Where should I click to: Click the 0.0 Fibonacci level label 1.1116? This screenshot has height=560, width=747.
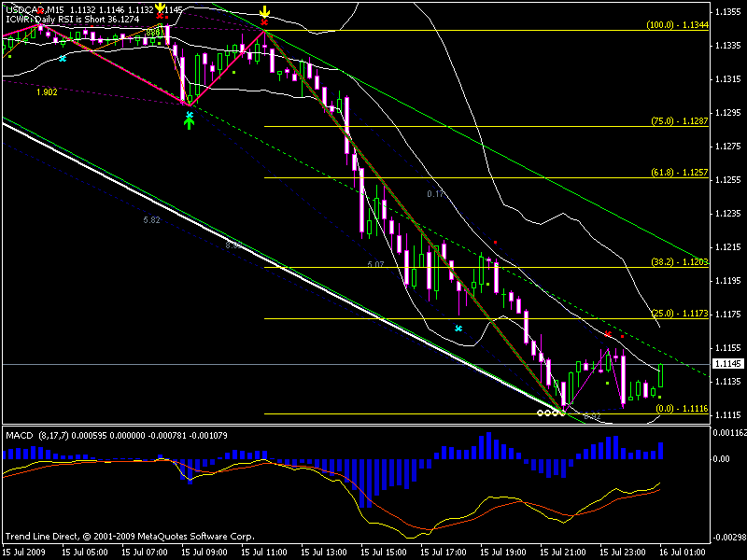[x=680, y=409]
